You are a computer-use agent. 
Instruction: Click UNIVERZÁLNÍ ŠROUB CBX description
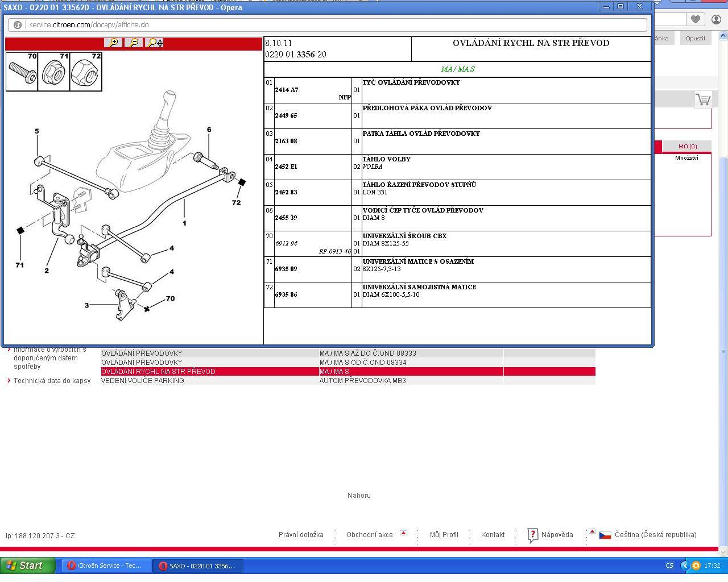tap(404, 236)
